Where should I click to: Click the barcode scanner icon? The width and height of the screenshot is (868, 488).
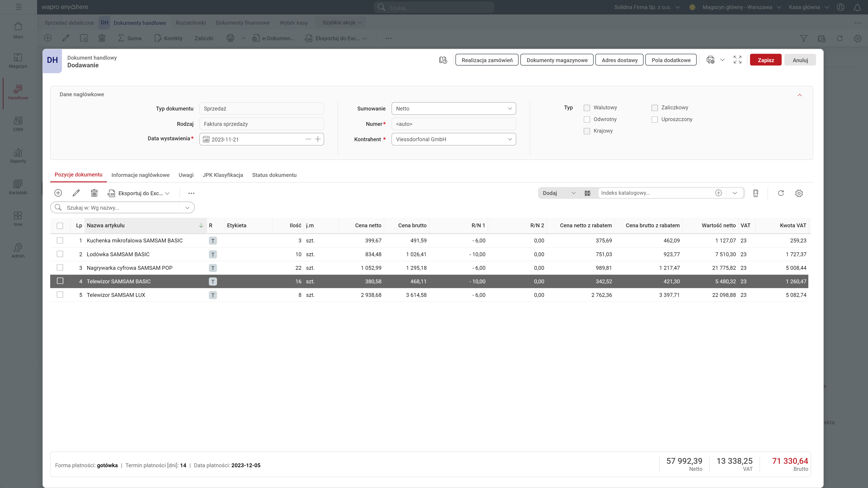tap(587, 193)
